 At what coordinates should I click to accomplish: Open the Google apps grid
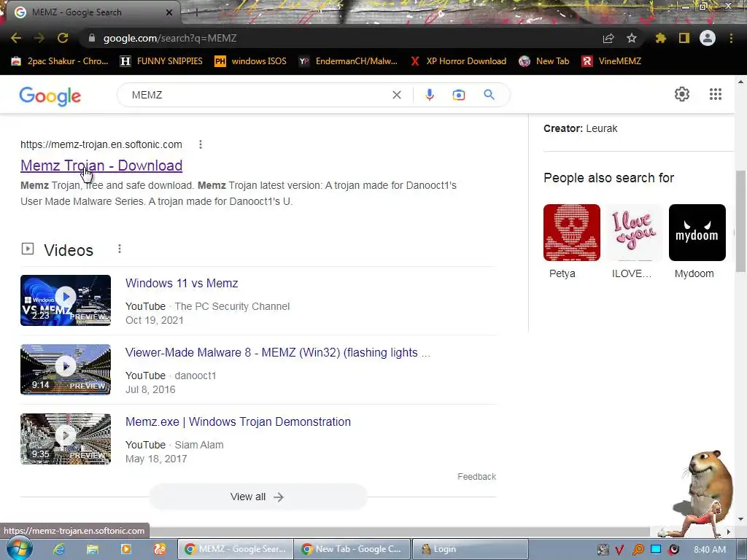715,94
